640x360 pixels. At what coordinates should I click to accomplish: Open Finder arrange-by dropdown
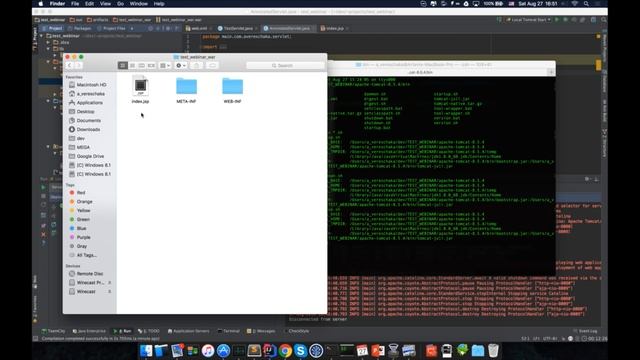click(x=165, y=65)
